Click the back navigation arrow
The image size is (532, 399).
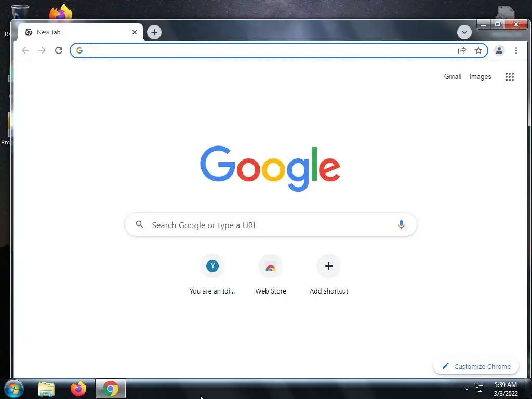25,50
